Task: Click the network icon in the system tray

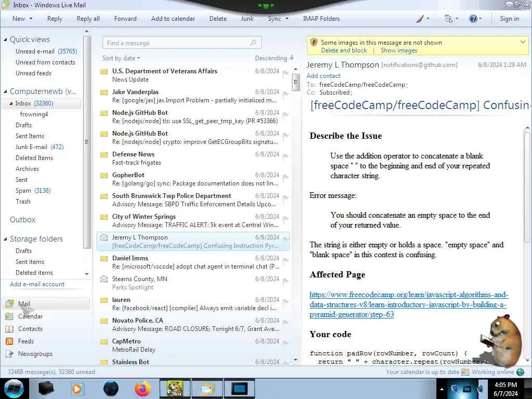Action: pyautogui.click(x=467, y=389)
